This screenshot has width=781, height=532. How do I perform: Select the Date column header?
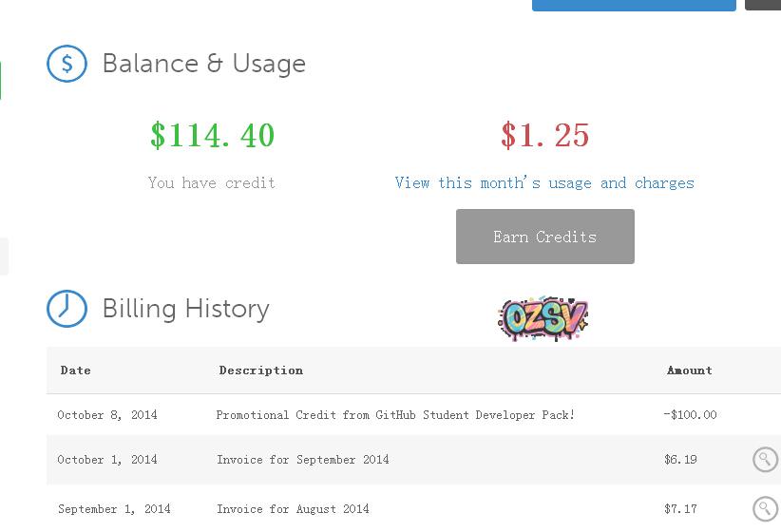(76, 370)
